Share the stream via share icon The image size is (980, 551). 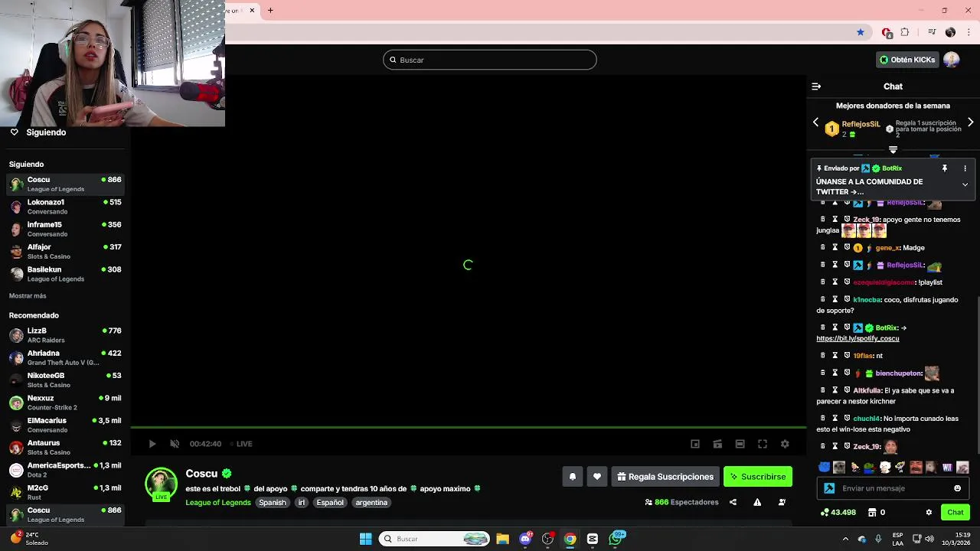point(733,502)
